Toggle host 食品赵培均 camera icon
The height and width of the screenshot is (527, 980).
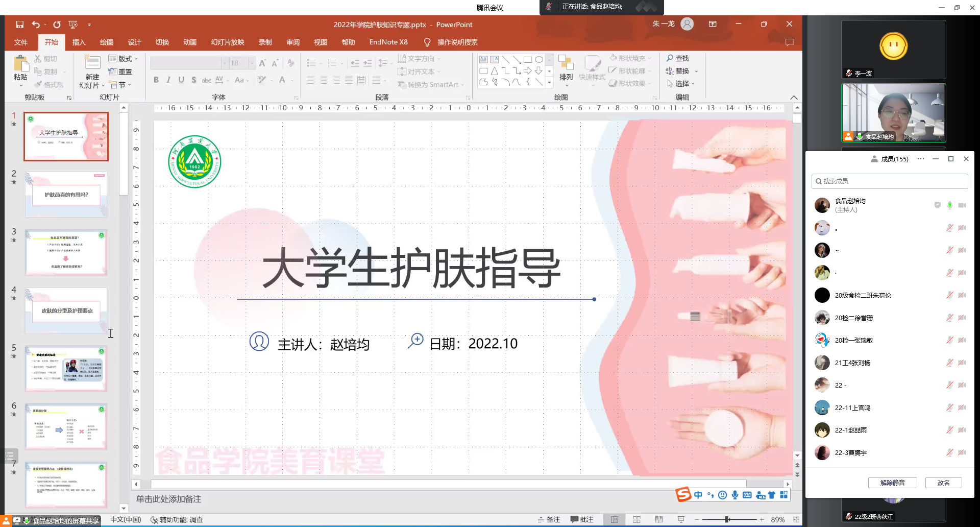(962, 205)
